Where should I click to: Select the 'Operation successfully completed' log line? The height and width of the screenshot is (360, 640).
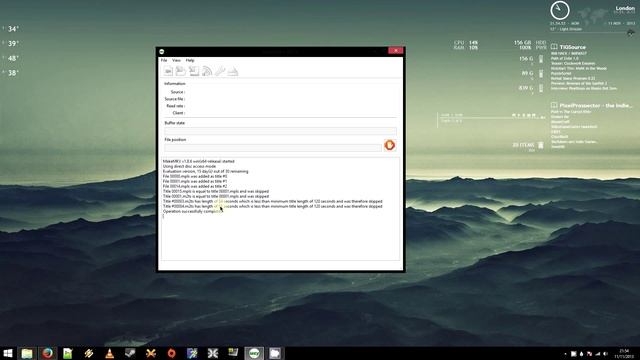[x=193, y=211]
